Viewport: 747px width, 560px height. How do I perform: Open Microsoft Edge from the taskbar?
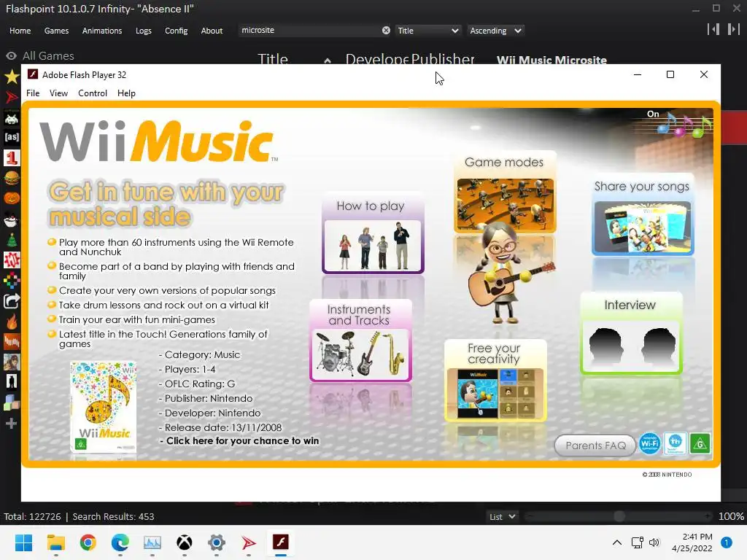[x=120, y=542]
